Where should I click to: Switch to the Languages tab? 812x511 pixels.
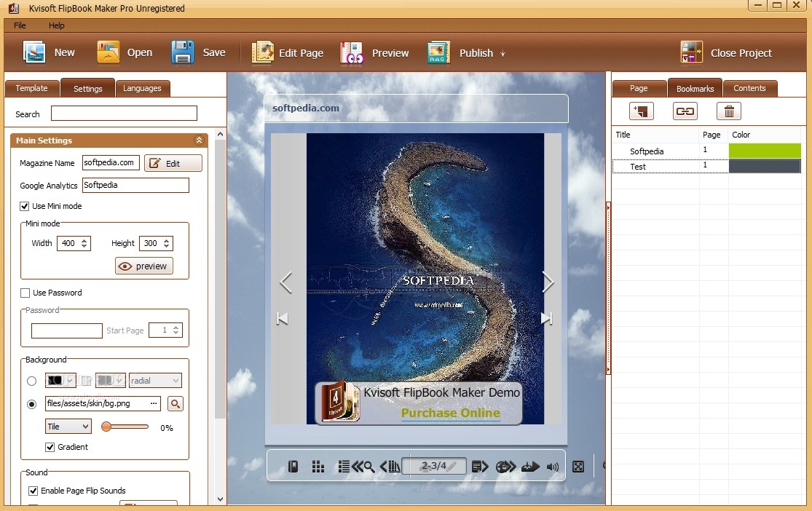tap(143, 88)
